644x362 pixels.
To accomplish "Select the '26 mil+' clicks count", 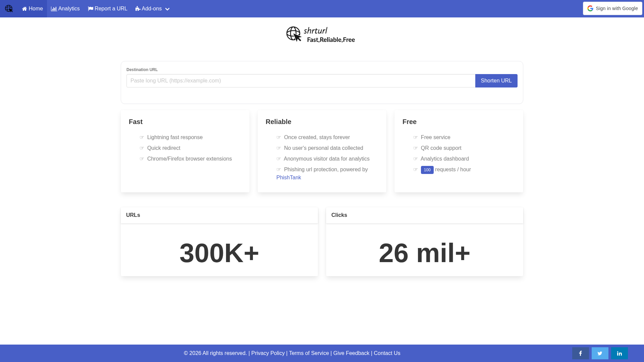I will [x=425, y=253].
